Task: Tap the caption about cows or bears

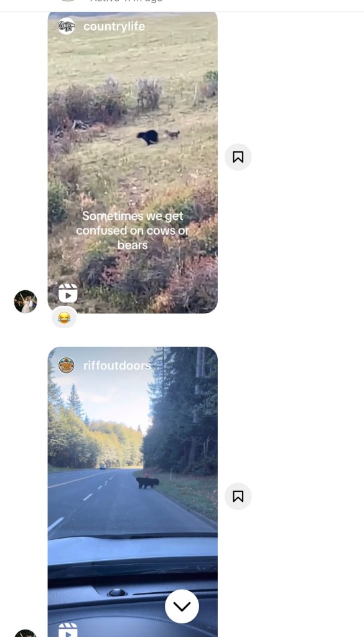Action: point(133,230)
